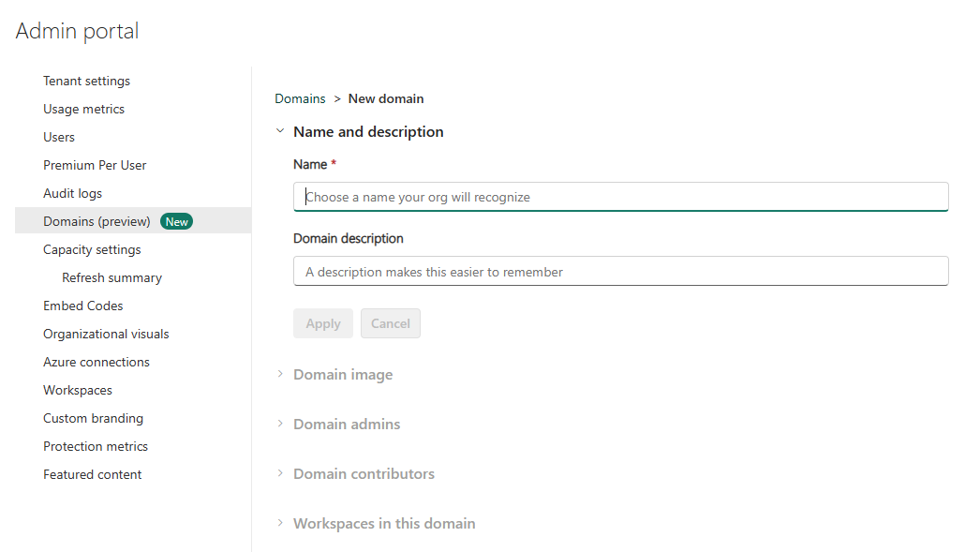This screenshot has width=980, height=552.
Task: Open the Refresh summary page
Action: [x=111, y=277]
